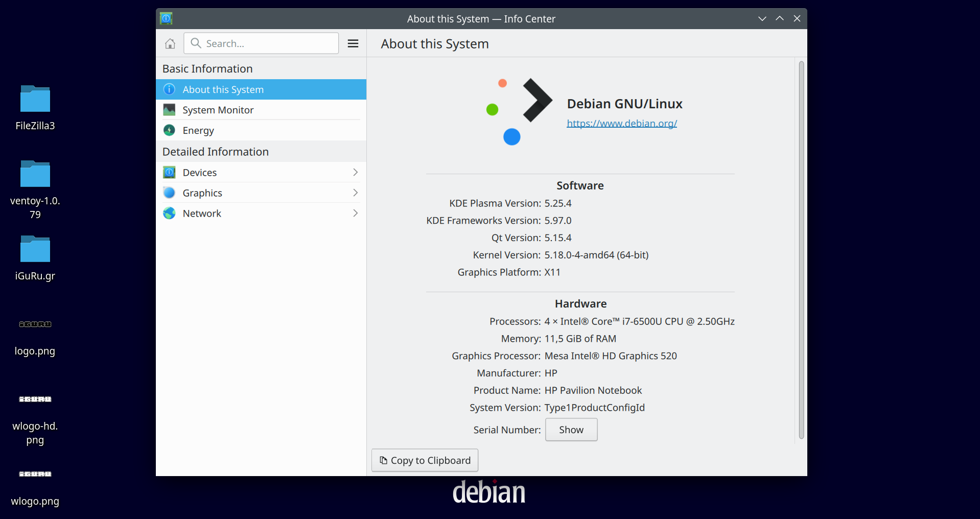980x519 pixels.
Task: Open the debian.org link
Action: [x=622, y=123]
